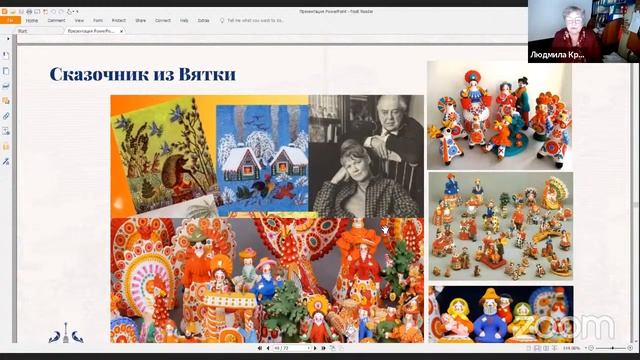This screenshot has width=640, height=360.
Task: Click the Zoom video thumbnail of Людмила
Action: coord(584,31)
